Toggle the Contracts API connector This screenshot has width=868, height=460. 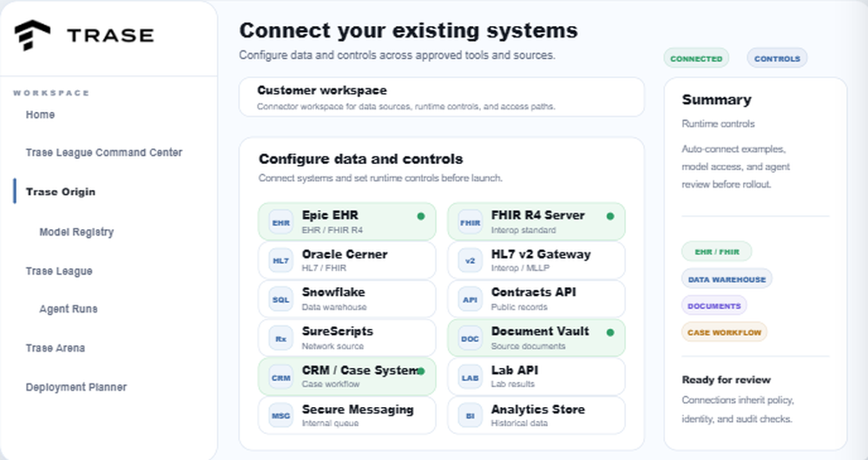point(536,299)
